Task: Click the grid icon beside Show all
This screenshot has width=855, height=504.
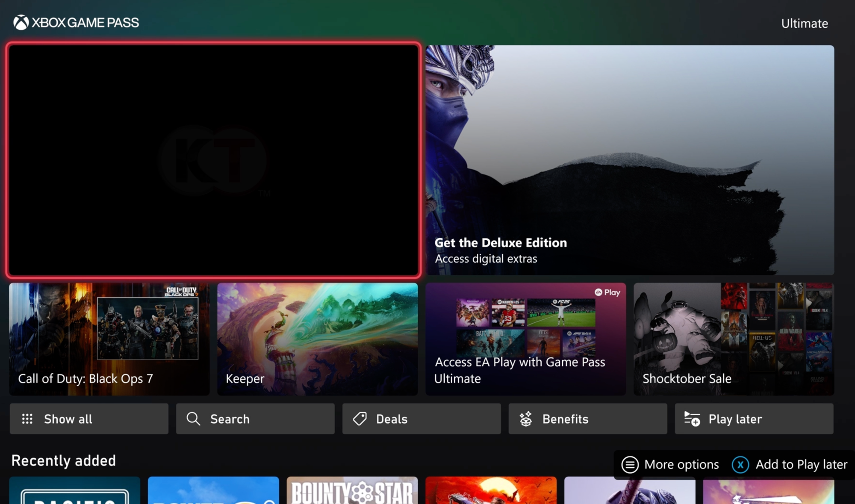Action: [x=28, y=419]
